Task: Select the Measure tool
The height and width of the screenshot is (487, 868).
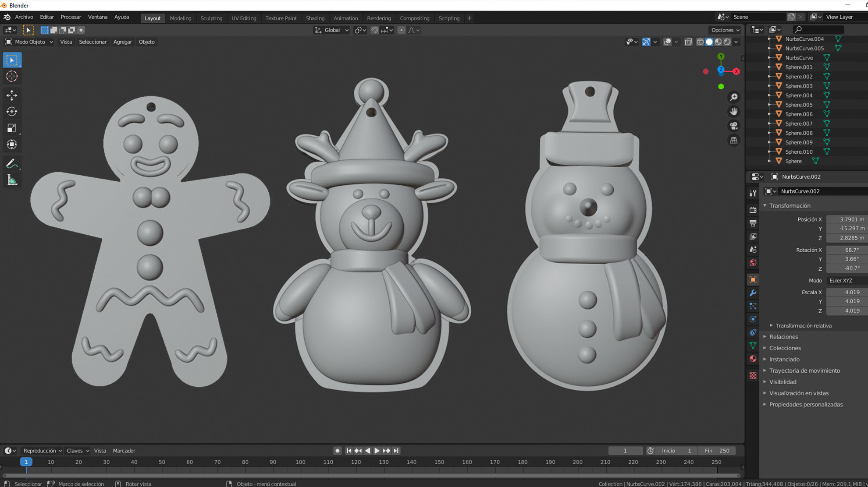Action: [x=12, y=180]
